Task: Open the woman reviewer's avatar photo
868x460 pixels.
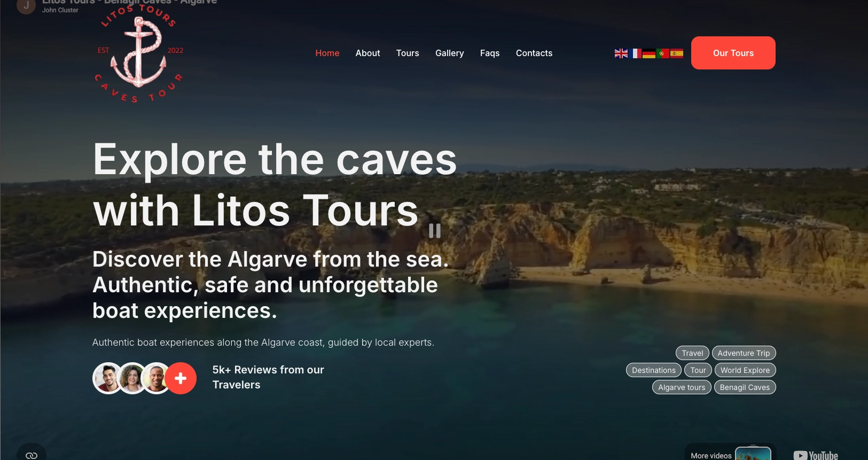Action: coord(132,378)
